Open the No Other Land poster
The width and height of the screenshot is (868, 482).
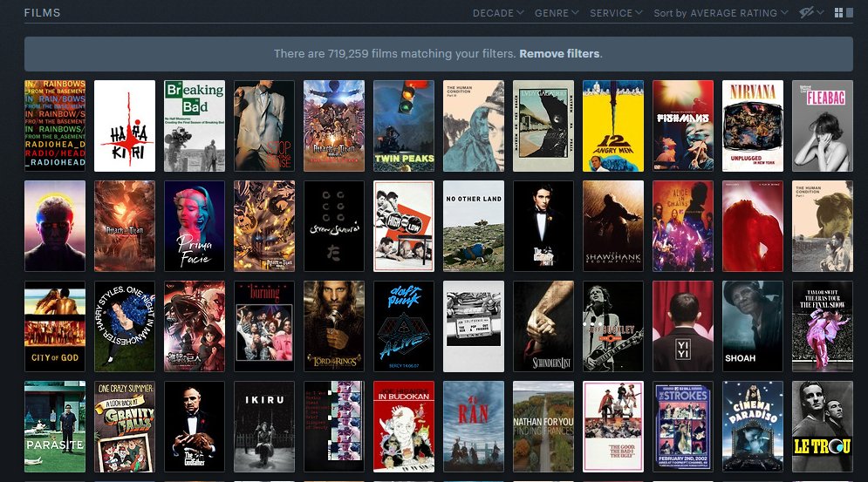click(x=474, y=226)
